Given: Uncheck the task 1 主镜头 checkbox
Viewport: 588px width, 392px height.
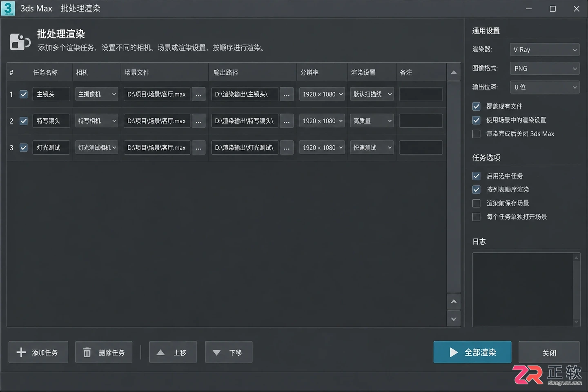Looking at the screenshot, I should pos(24,94).
